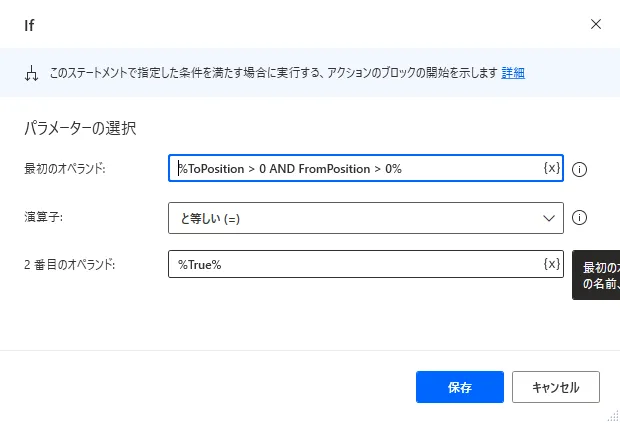Click the block icon in the description banner
The width and height of the screenshot is (620, 423).
point(30,73)
